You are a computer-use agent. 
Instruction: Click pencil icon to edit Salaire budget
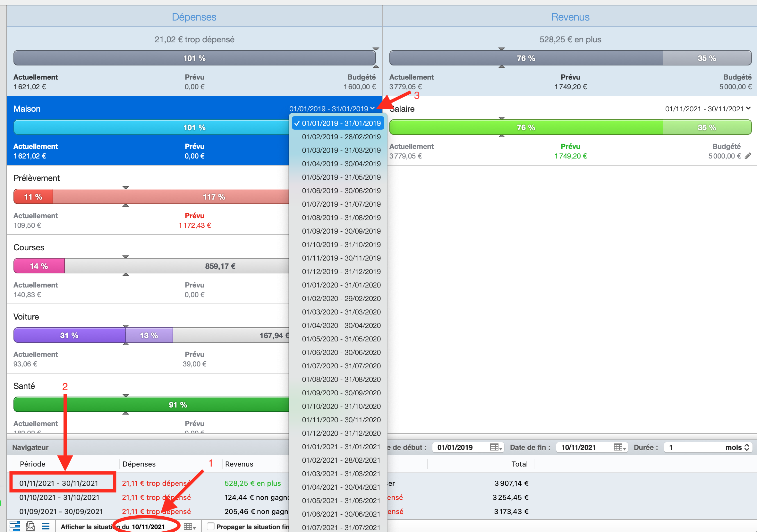[x=748, y=156]
